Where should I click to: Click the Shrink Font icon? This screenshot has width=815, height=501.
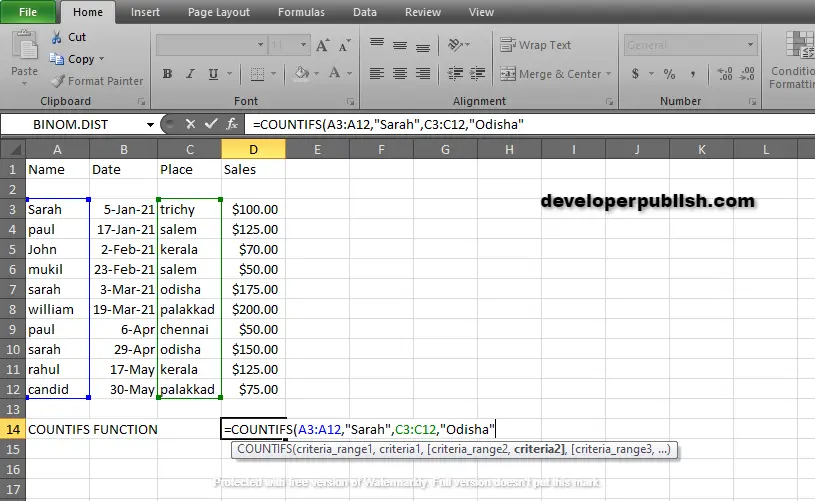345,45
